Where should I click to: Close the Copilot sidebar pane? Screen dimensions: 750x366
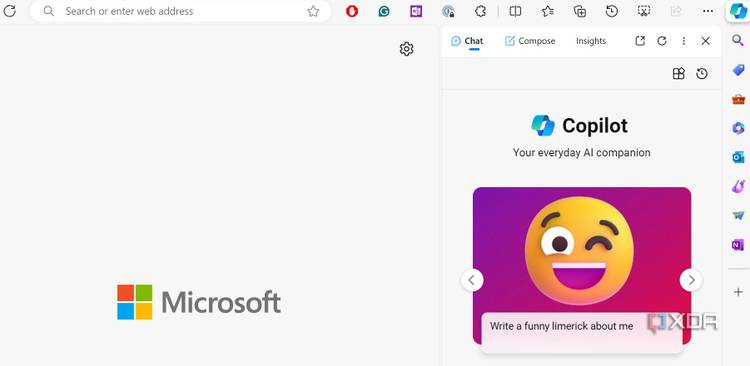click(x=706, y=41)
